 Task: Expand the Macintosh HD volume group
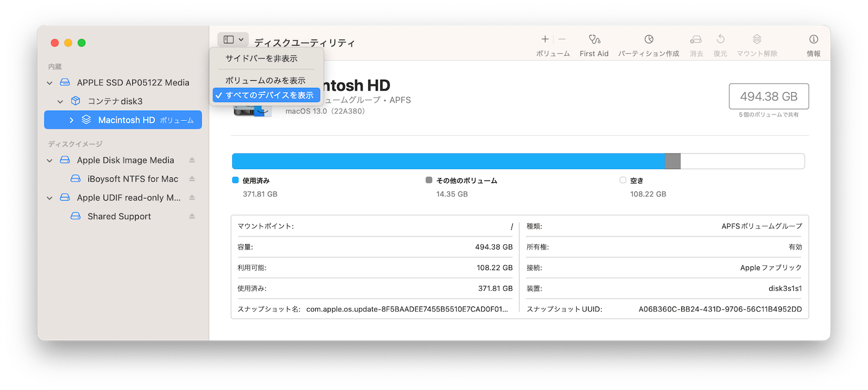click(x=71, y=120)
